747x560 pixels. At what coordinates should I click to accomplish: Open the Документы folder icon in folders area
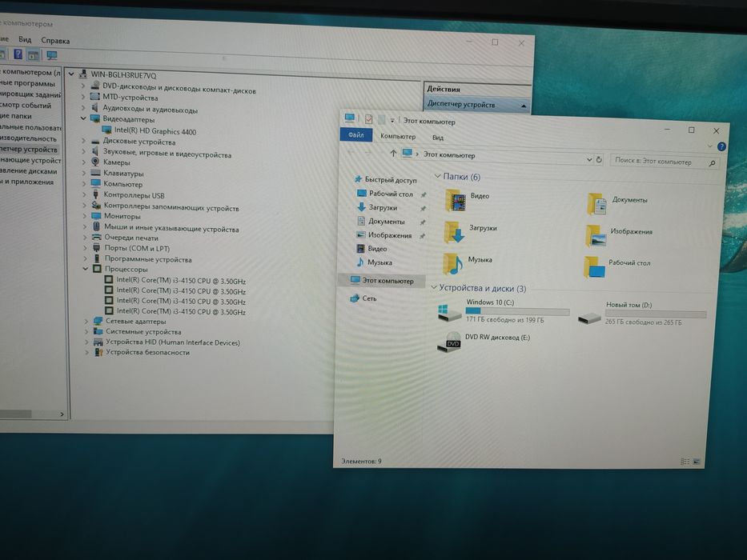point(596,204)
